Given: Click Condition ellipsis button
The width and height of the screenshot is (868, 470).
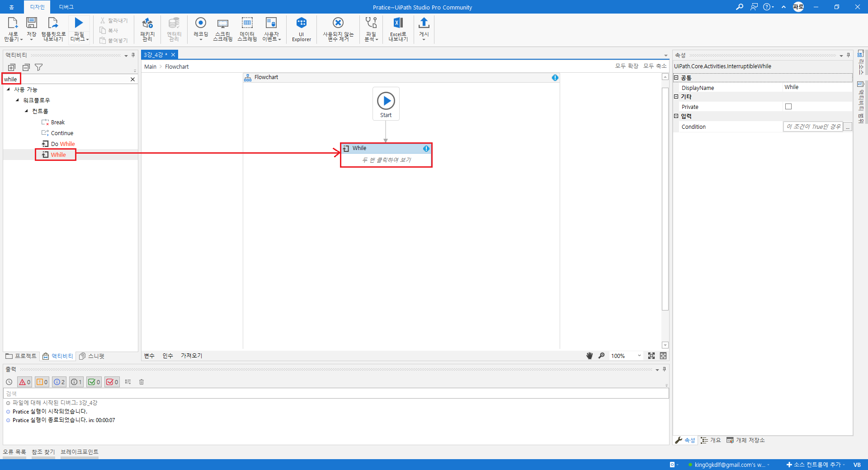Looking at the screenshot, I should coord(848,127).
